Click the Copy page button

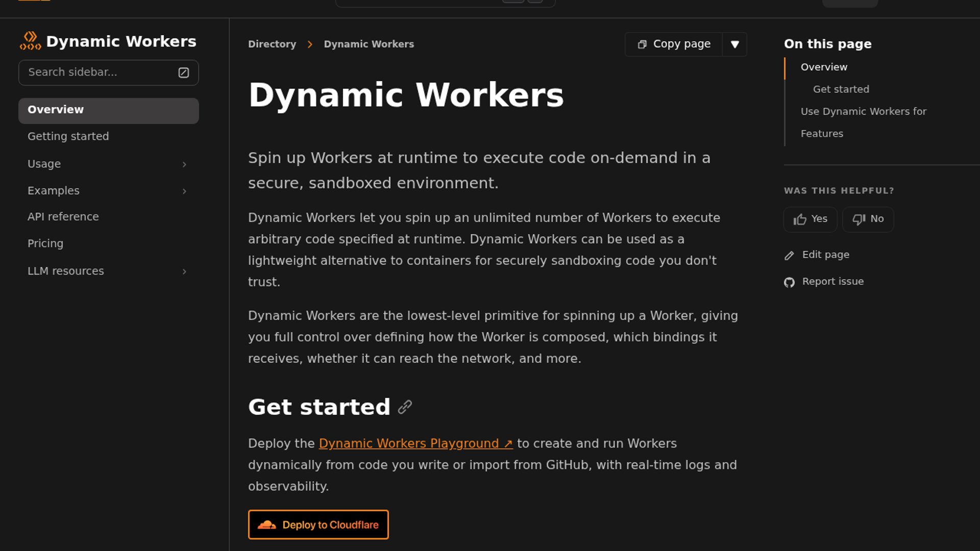coord(674,44)
